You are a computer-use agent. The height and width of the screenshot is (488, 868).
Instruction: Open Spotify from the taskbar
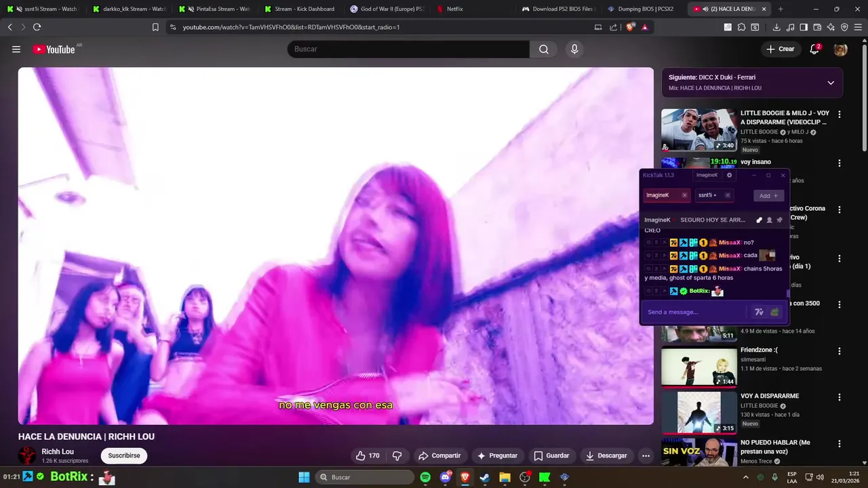click(425, 477)
